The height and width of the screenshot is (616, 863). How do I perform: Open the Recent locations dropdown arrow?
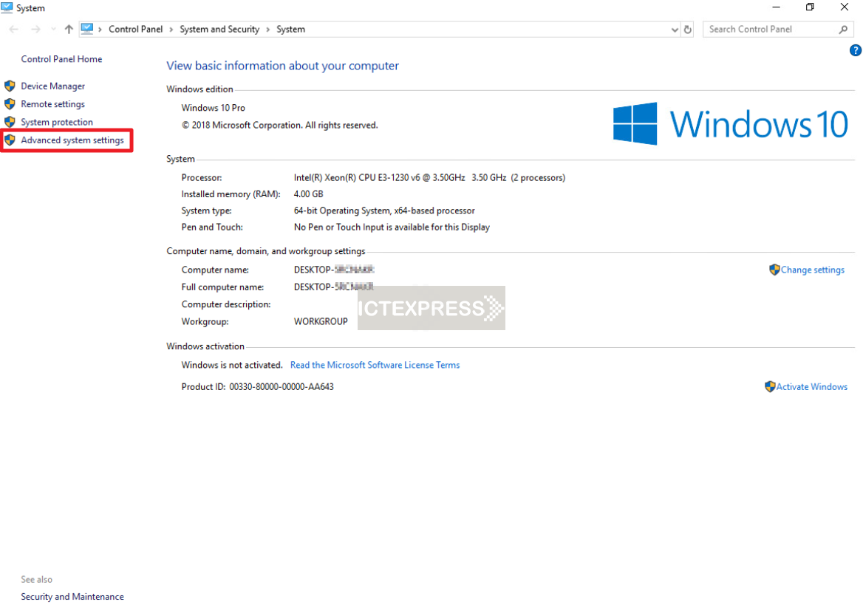point(53,30)
